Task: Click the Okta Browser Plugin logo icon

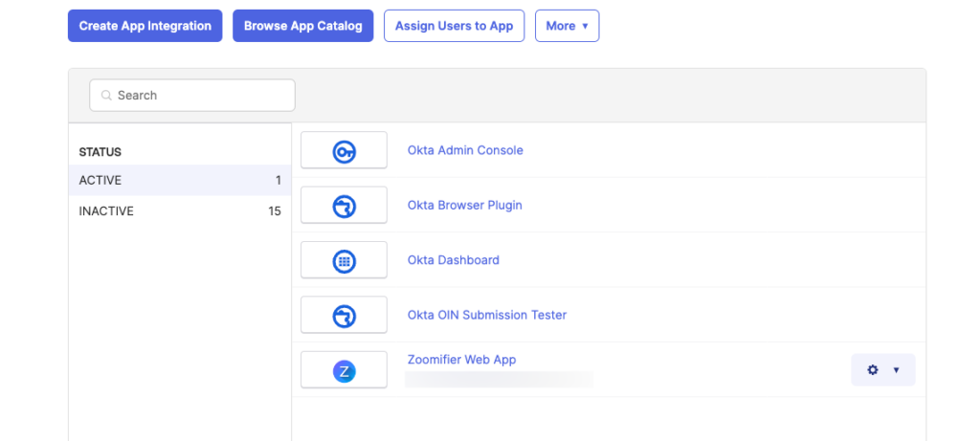Action: coord(344,207)
